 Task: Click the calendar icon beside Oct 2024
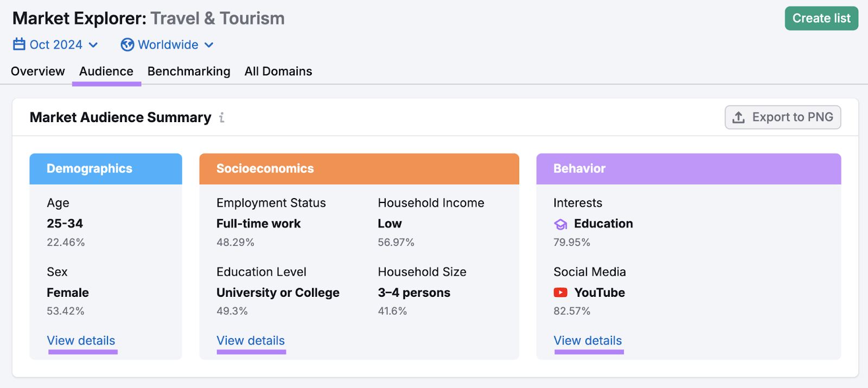[19, 44]
